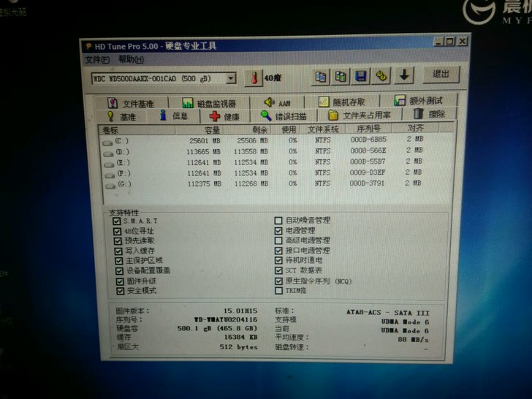This screenshot has width=532, height=399.
Task: Toggle 写入缓存 checkbox
Action: click(118, 251)
